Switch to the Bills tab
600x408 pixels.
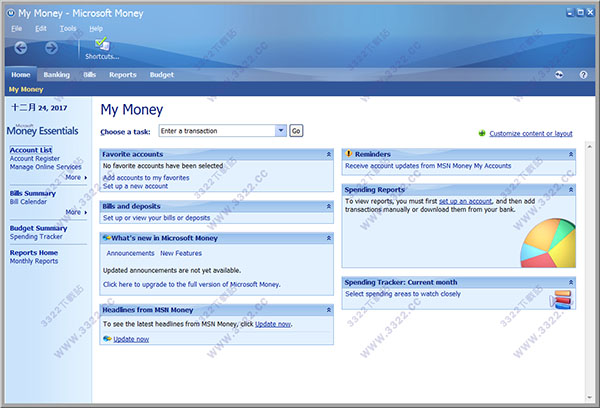coord(90,75)
